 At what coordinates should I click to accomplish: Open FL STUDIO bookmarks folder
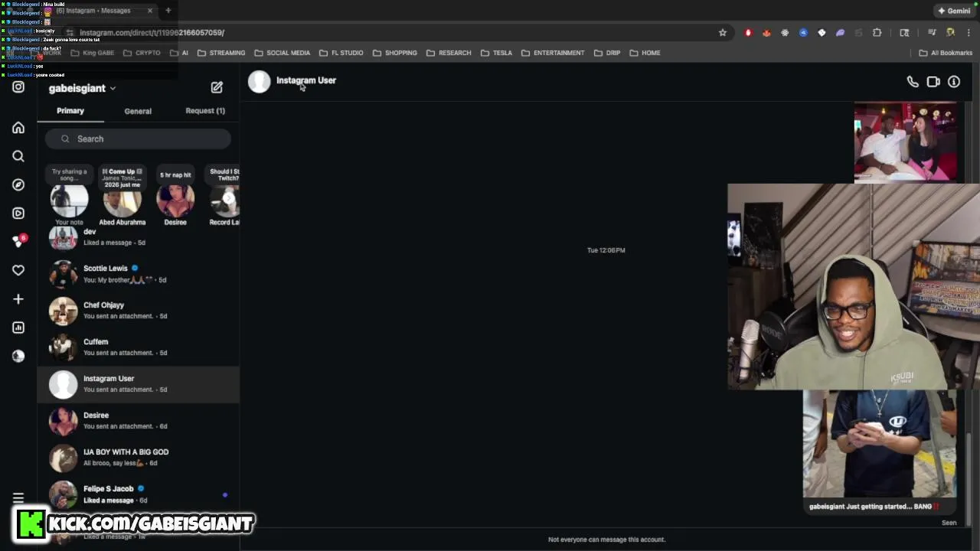click(x=341, y=53)
